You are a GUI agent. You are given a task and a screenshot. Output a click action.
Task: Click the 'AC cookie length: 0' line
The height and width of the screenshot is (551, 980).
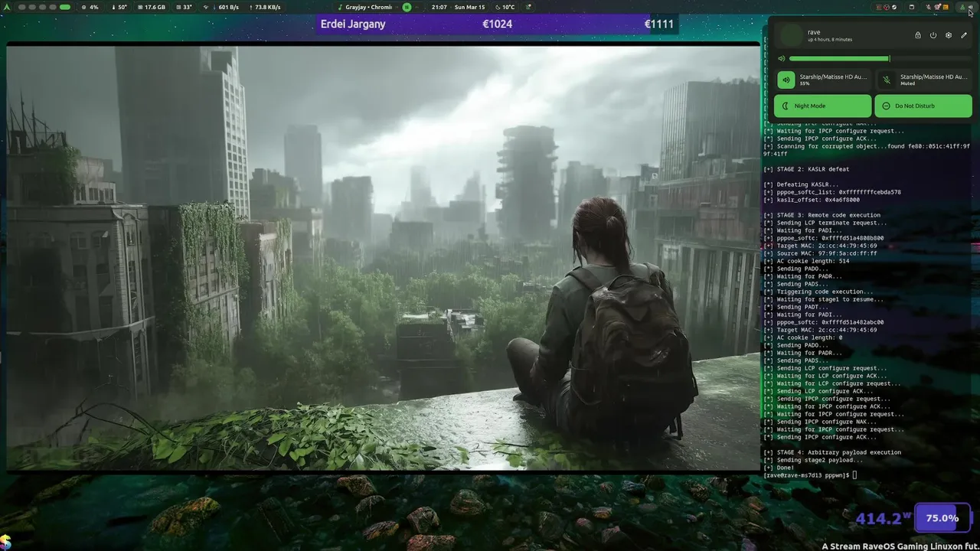(802, 337)
